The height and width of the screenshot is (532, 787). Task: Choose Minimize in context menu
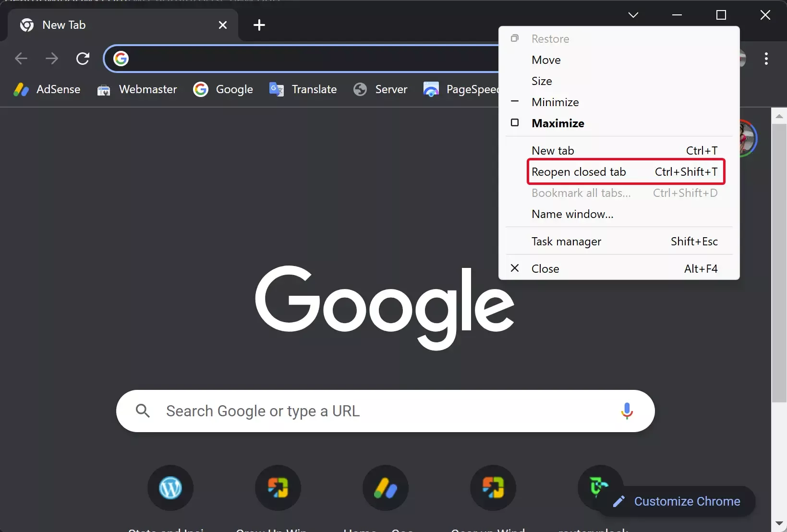[619, 102]
